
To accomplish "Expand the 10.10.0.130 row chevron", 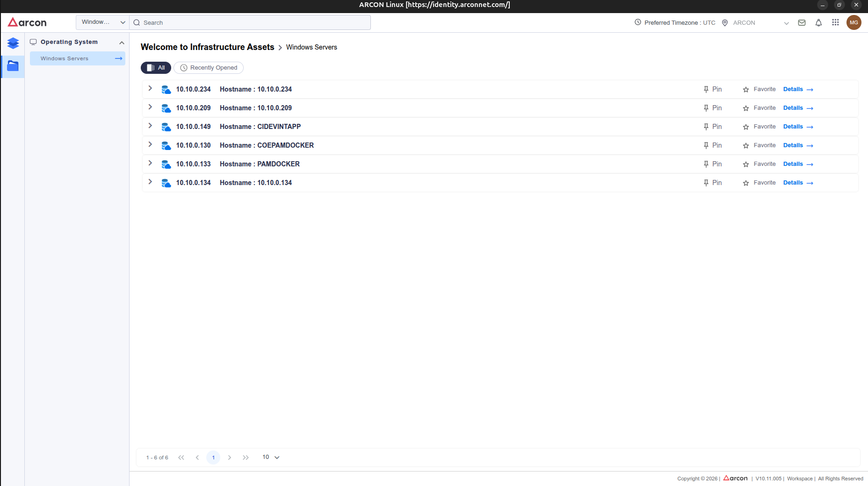I will click(150, 144).
